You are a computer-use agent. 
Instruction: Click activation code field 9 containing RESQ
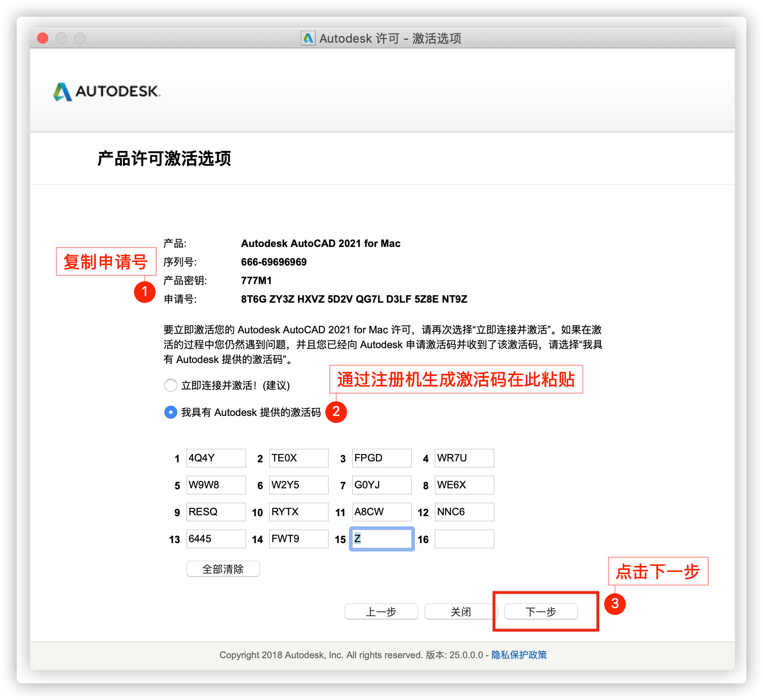click(x=216, y=512)
